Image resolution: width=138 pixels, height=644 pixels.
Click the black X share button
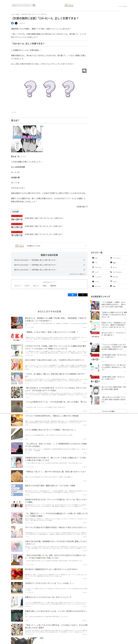(x=83, y=295)
